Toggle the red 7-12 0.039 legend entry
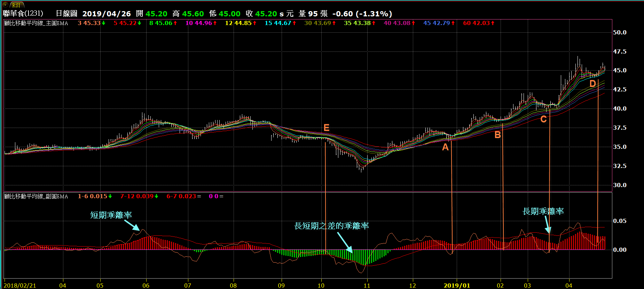The height and width of the screenshot is (289, 644). click(x=137, y=196)
